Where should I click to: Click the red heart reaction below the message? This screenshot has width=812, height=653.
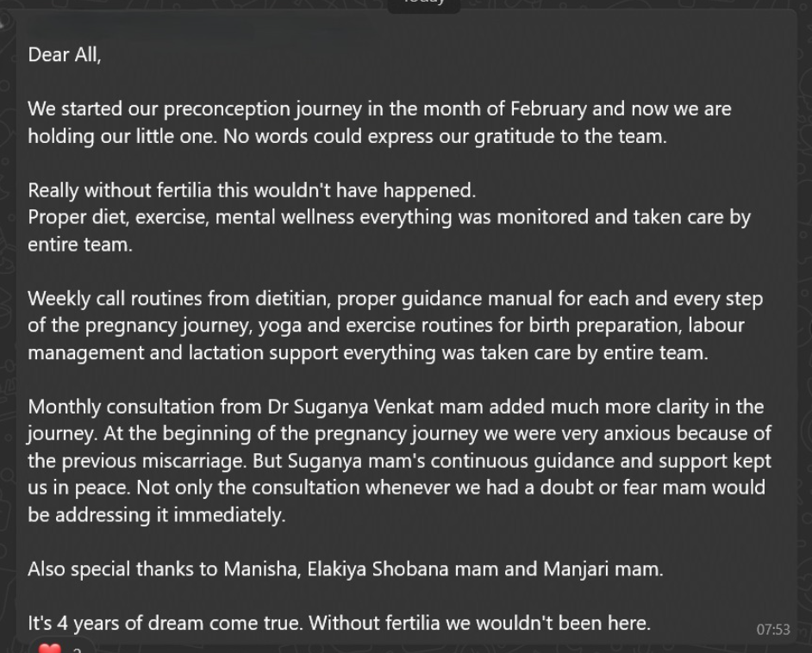[x=50, y=649]
